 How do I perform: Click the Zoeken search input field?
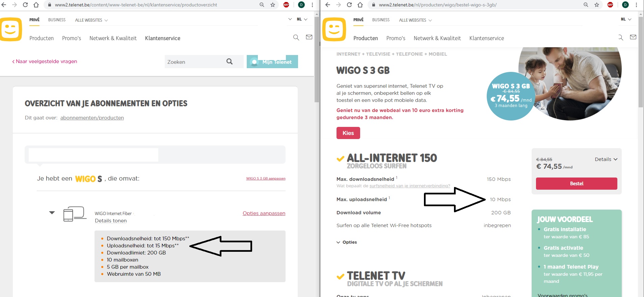pos(194,62)
